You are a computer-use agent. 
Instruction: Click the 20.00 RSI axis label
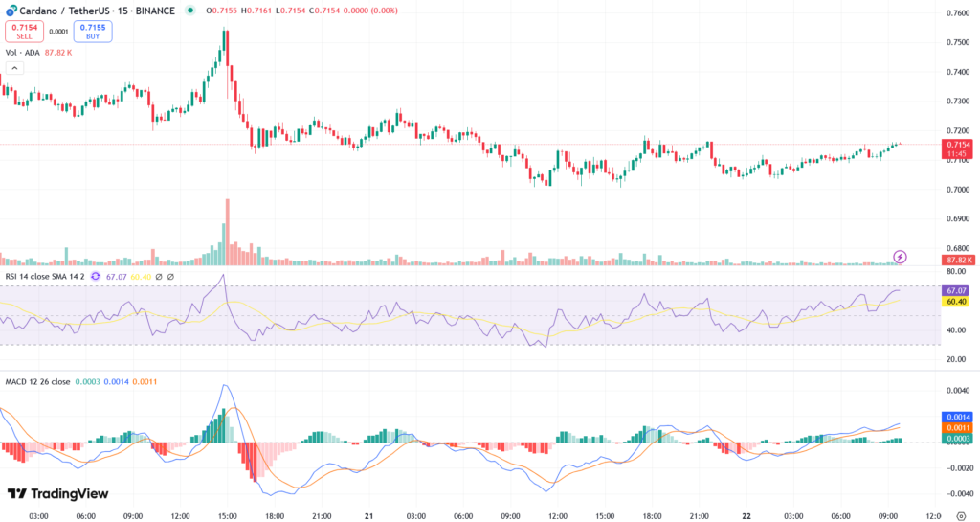[x=956, y=359]
